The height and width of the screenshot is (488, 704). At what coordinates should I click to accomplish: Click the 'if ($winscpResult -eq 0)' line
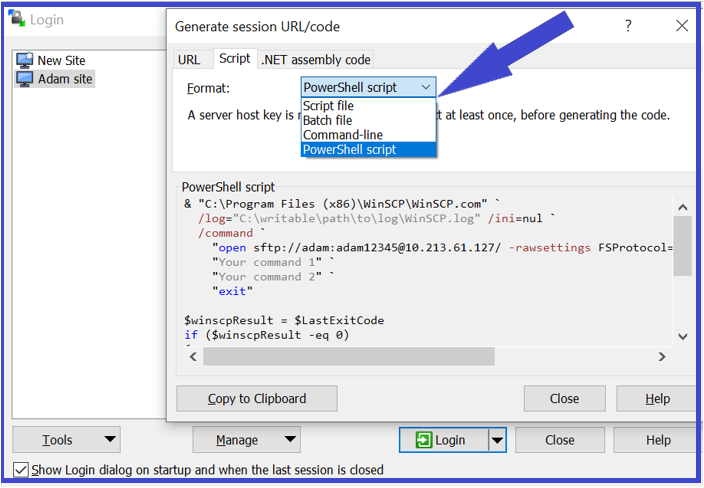point(266,335)
